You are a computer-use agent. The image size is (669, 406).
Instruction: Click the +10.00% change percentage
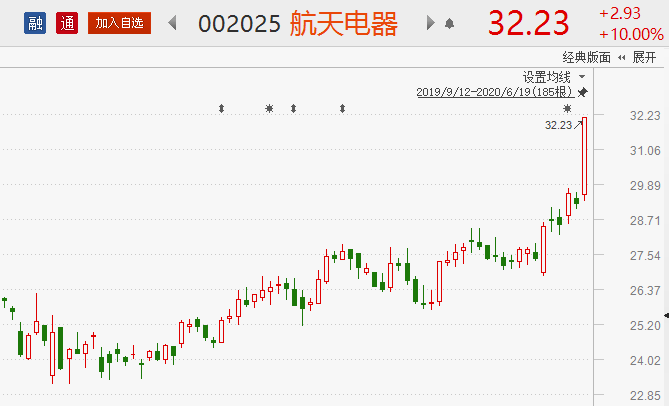tap(630, 34)
